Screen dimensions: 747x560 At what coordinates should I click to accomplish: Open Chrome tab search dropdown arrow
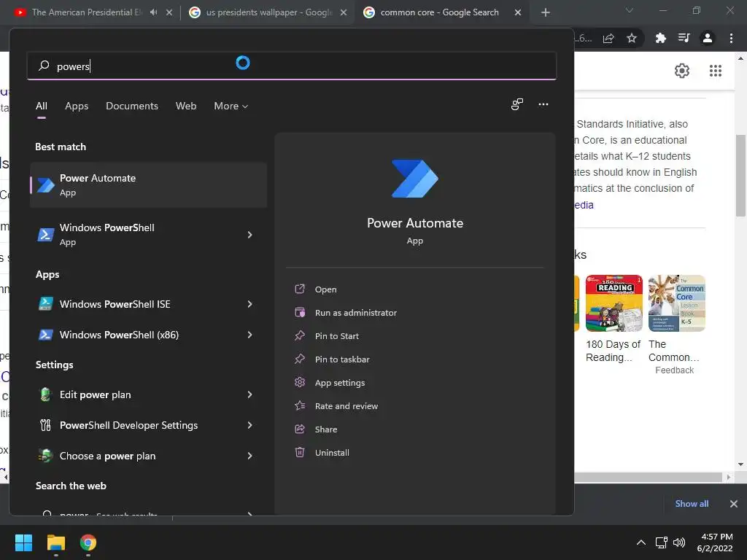coord(630,10)
